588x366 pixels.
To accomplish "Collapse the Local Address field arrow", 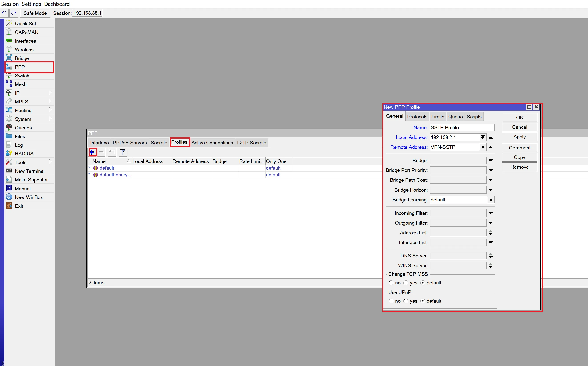I will [491, 137].
